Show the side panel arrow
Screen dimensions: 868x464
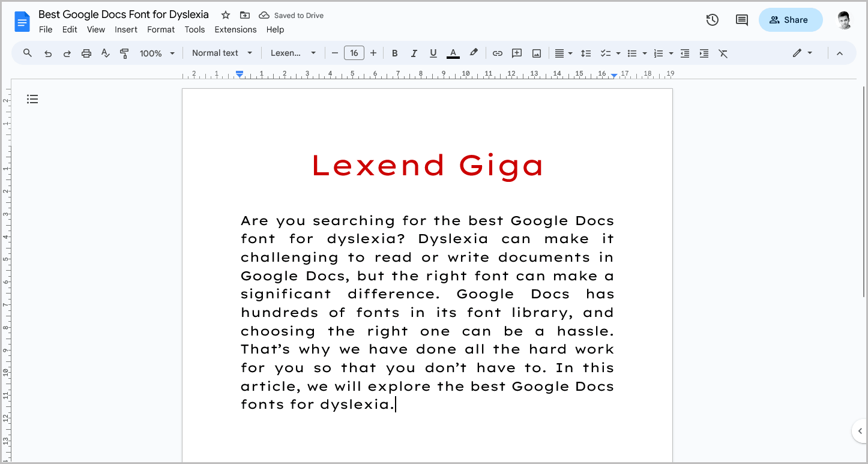860,431
